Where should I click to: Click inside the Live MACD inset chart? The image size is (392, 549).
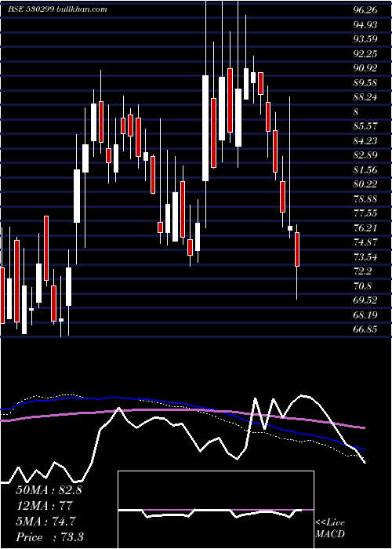pos(216,510)
